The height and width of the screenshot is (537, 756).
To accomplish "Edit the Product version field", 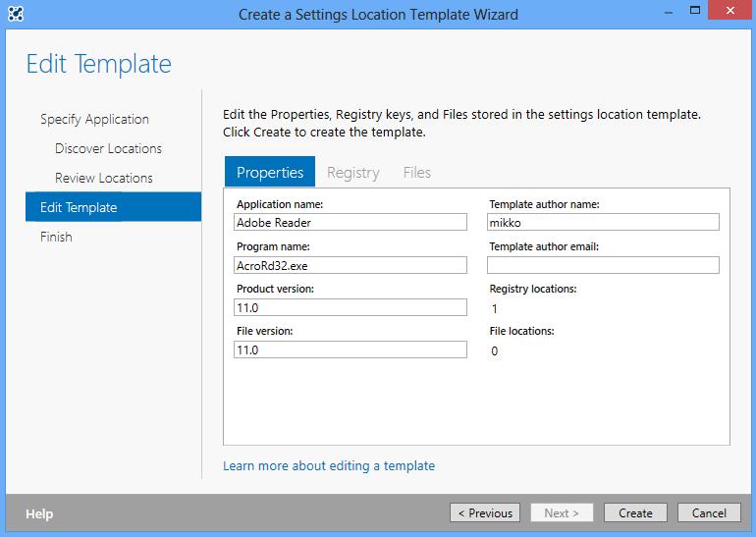I will [350, 307].
